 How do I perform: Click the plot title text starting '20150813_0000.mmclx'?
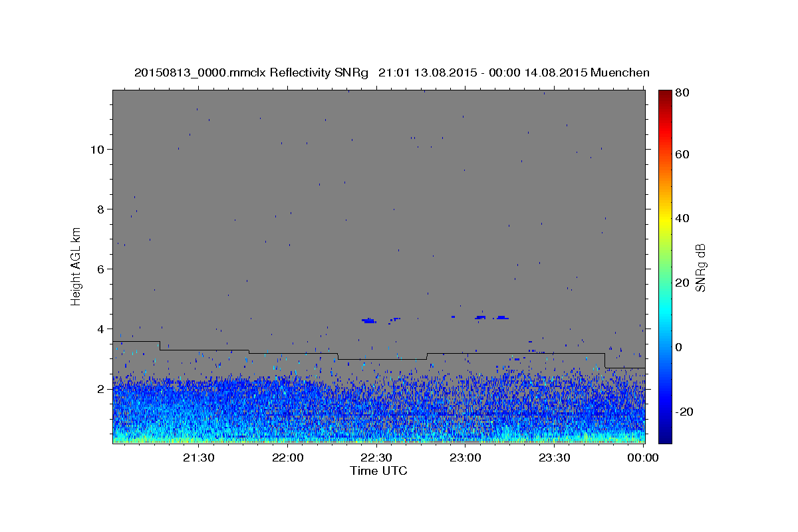(392, 72)
